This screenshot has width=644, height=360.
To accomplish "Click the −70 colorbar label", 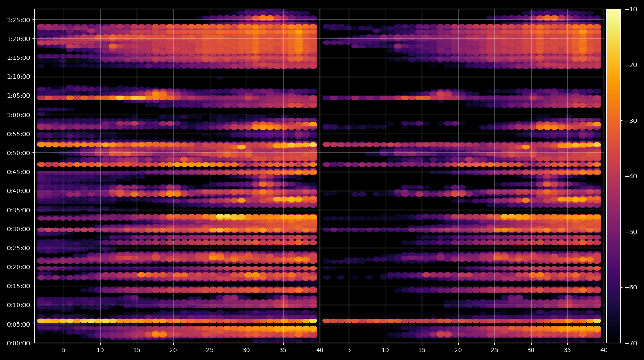I will tap(631, 343).
